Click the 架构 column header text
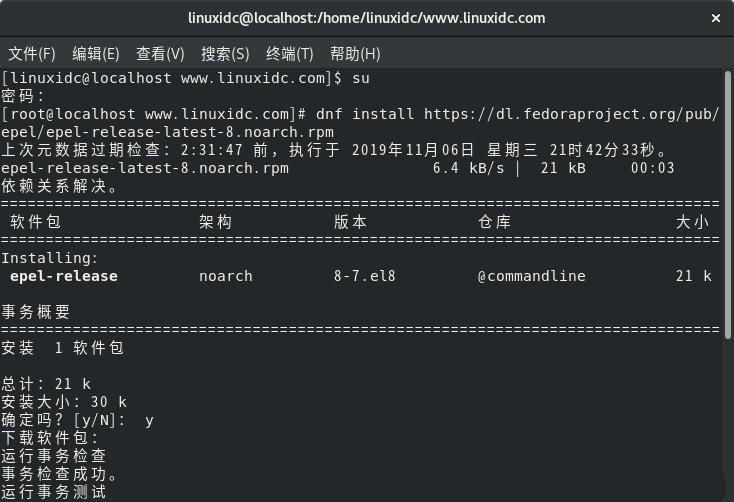 (x=215, y=222)
